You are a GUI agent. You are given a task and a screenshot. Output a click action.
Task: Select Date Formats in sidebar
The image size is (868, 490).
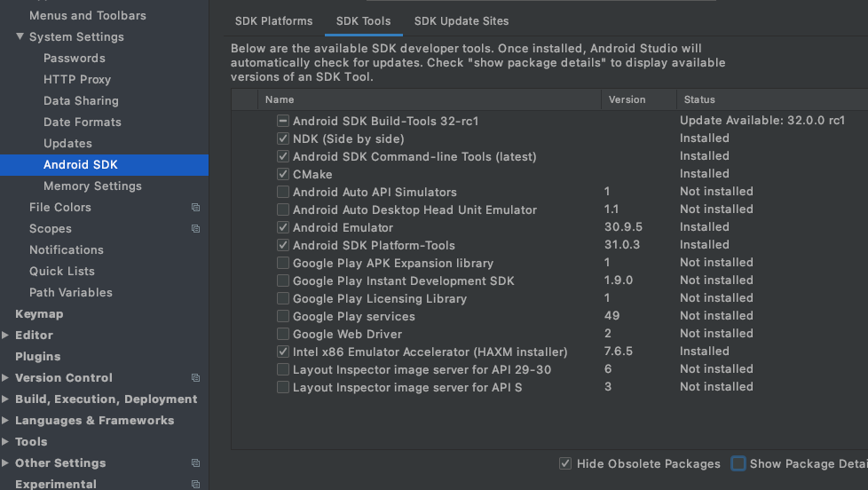pos(82,122)
